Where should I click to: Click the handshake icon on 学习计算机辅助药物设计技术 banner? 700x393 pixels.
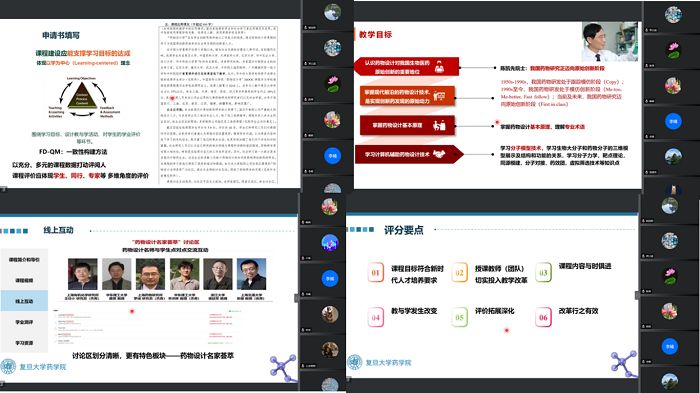439,155
